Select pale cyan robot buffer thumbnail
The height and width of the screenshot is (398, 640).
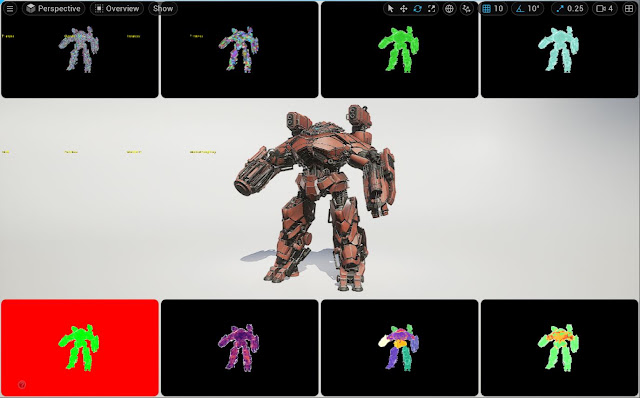(x=559, y=49)
